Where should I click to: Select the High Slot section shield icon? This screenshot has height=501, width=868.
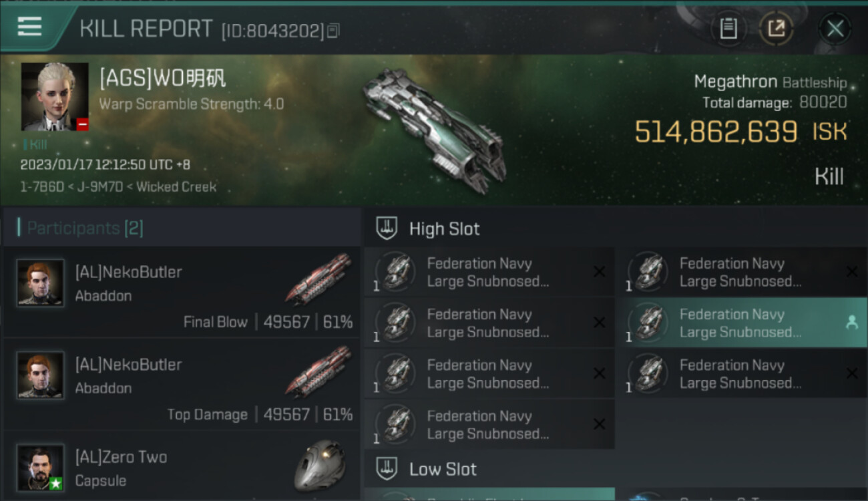click(387, 228)
